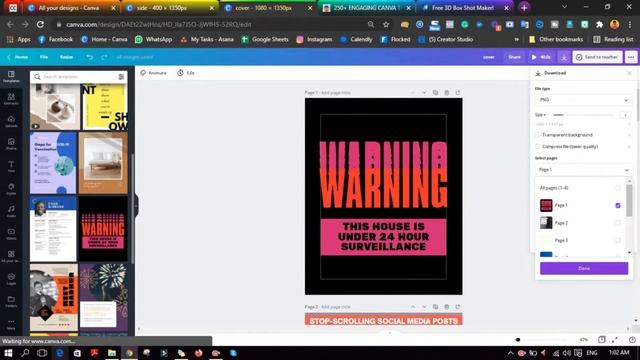Duplicate Page 1 using the copy icon
Screen dimensions: 640x360
435,93
